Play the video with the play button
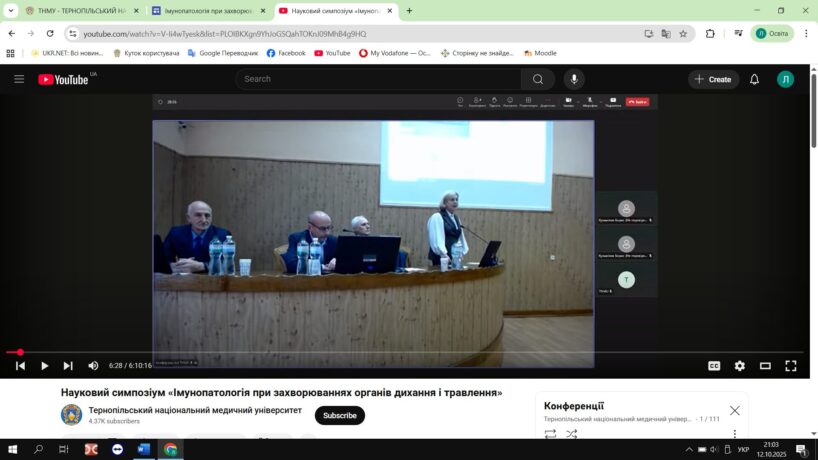The image size is (818, 460). tap(44, 366)
